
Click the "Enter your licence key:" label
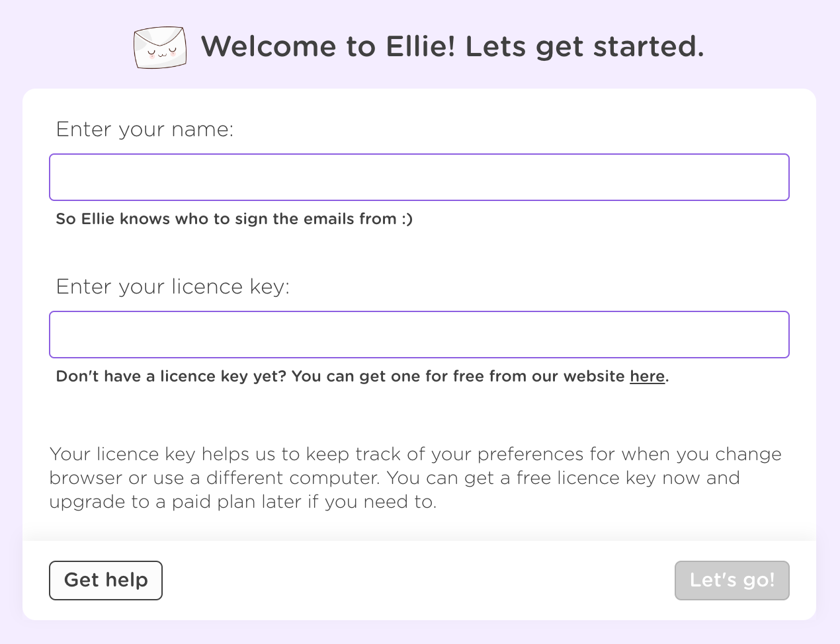[173, 286]
